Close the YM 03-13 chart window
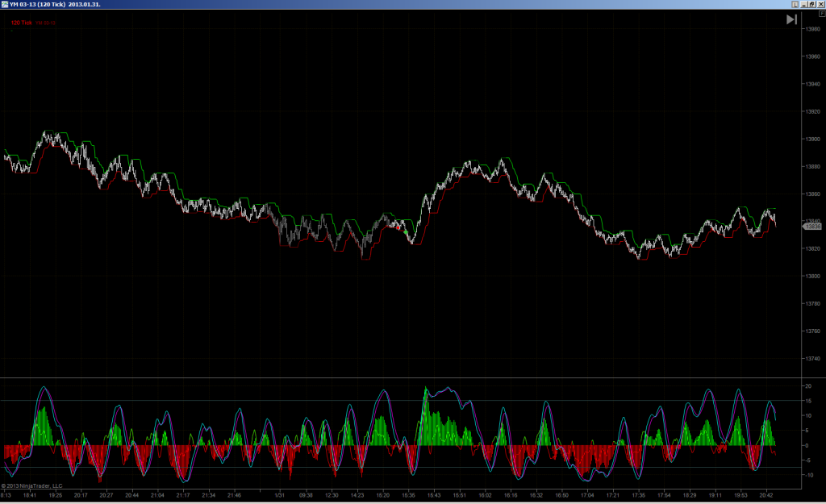The height and width of the screenshot is (504, 826). click(820, 4)
